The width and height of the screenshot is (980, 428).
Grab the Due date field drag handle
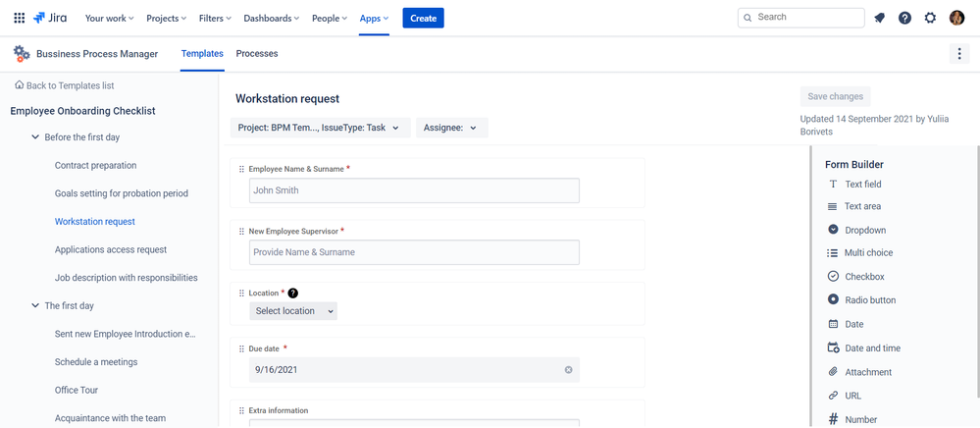[242, 348]
